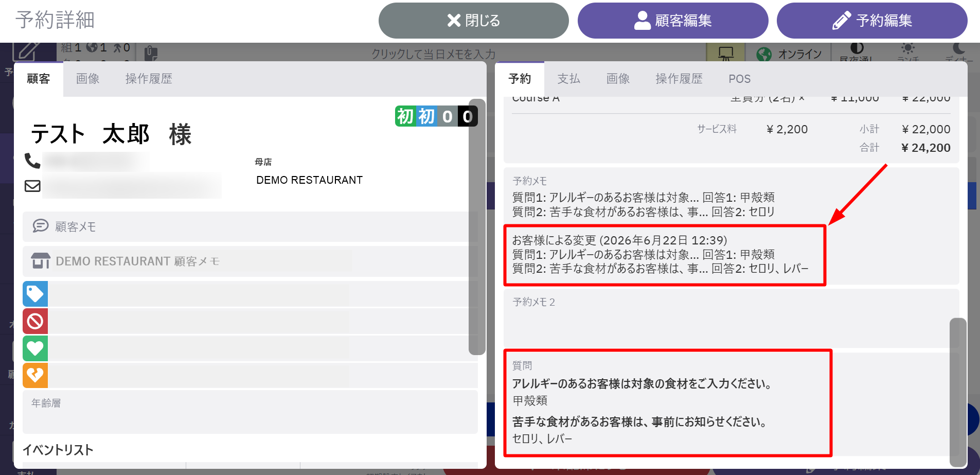Click the total amount ¥ 24,200

pyautogui.click(x=926, y=148)
